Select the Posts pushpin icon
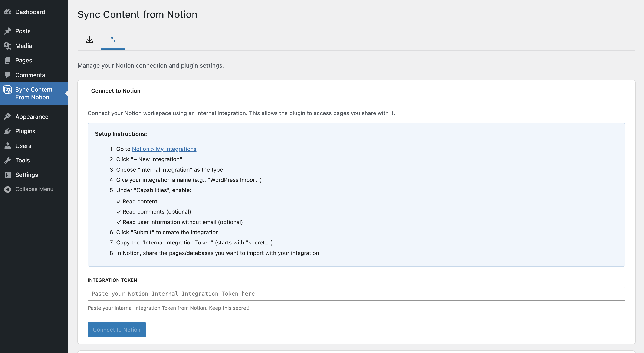This screenshot has height=353, width=644. (x=8, y=31)
